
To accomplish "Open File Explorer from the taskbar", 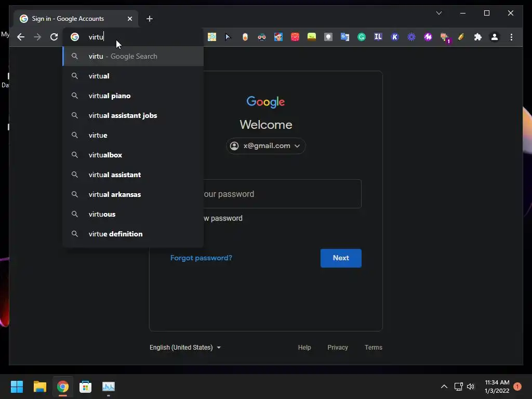I will click(39, 387).
